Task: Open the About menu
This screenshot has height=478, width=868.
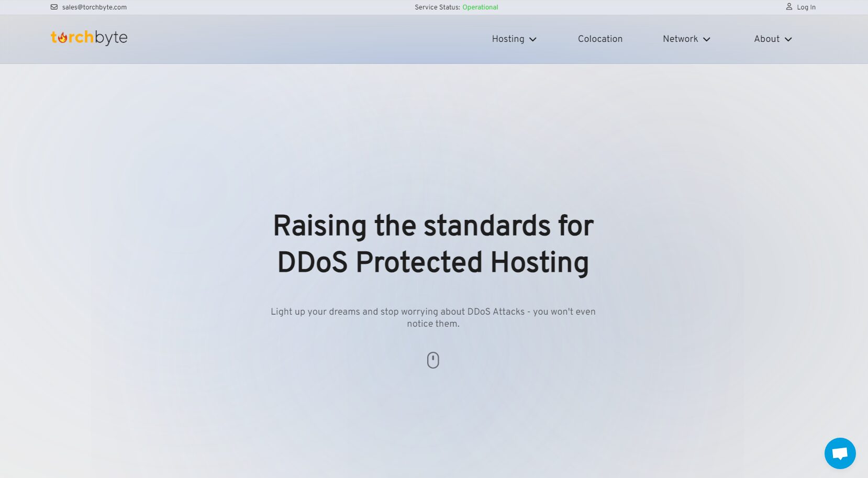Action: pyautogui.click(x=766, y=39)
